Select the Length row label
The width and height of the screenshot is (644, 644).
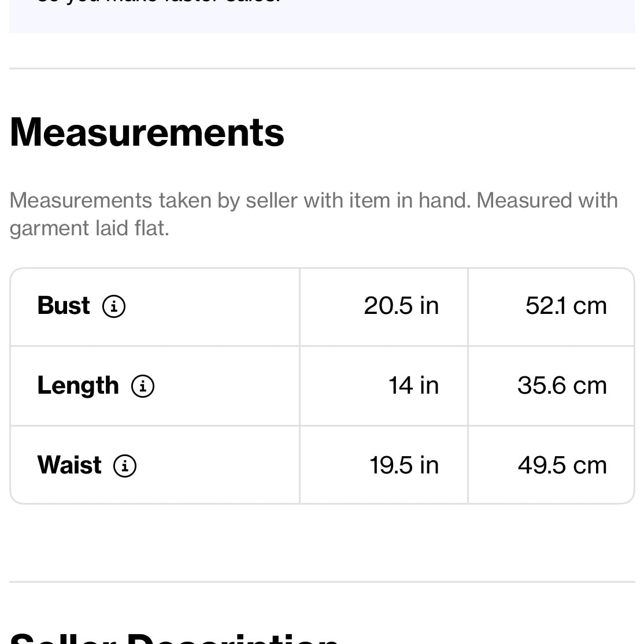78,386
